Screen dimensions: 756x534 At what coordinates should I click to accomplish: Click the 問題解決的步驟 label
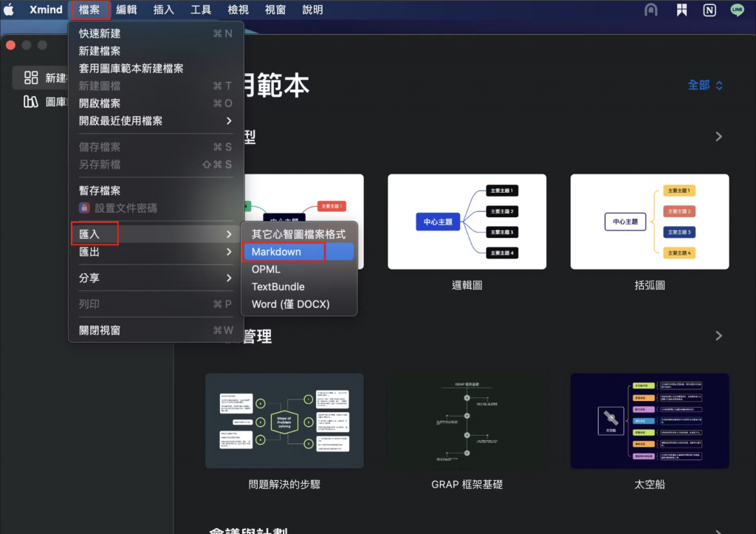pos(284,485)
